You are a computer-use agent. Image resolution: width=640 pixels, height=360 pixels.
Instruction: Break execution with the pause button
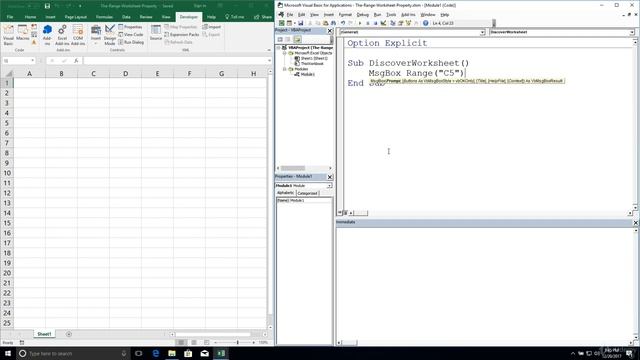click(368, 23)
